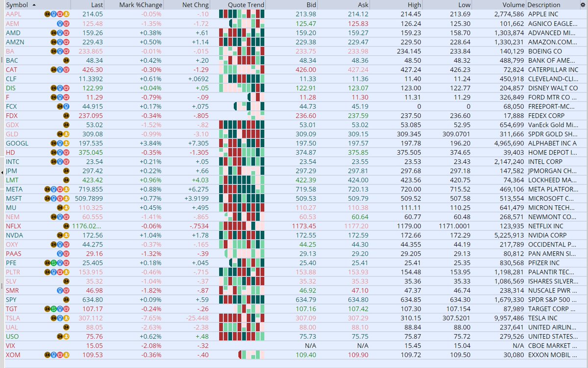Click the blue lightbulb icon on FCX row
Screen dimensions: 588x368
tap(66, 106)
